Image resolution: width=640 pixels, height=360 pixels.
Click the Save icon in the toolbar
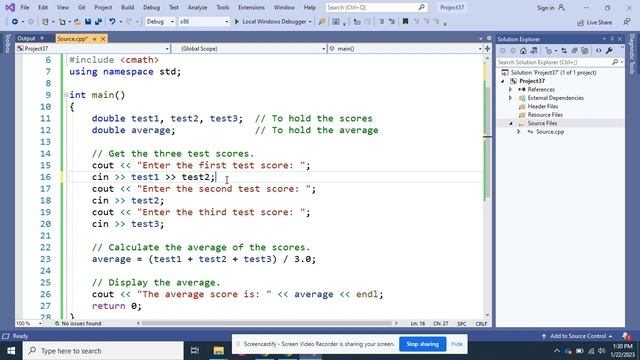point(88,22)
